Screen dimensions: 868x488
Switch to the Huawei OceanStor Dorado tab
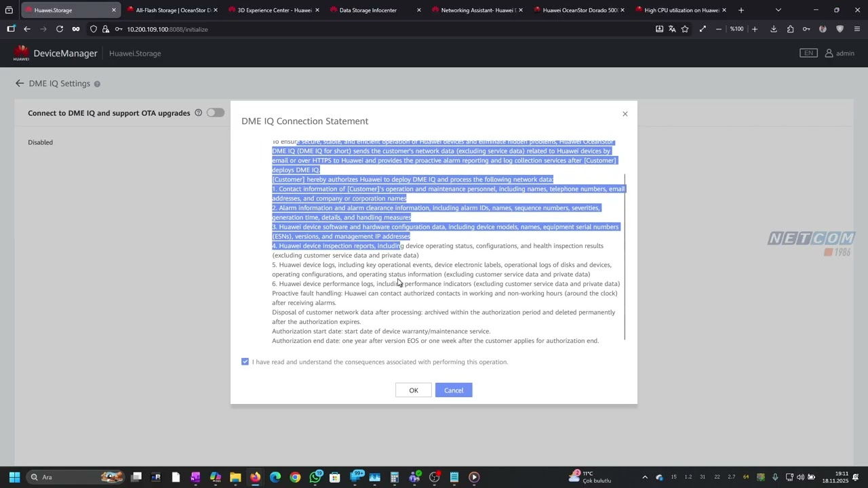(578, 10)
